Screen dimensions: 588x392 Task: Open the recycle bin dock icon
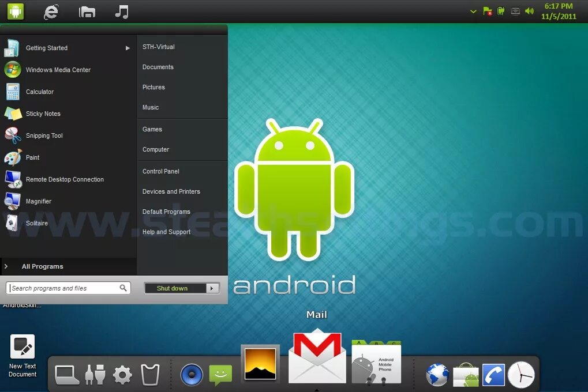tap(150, 374)
